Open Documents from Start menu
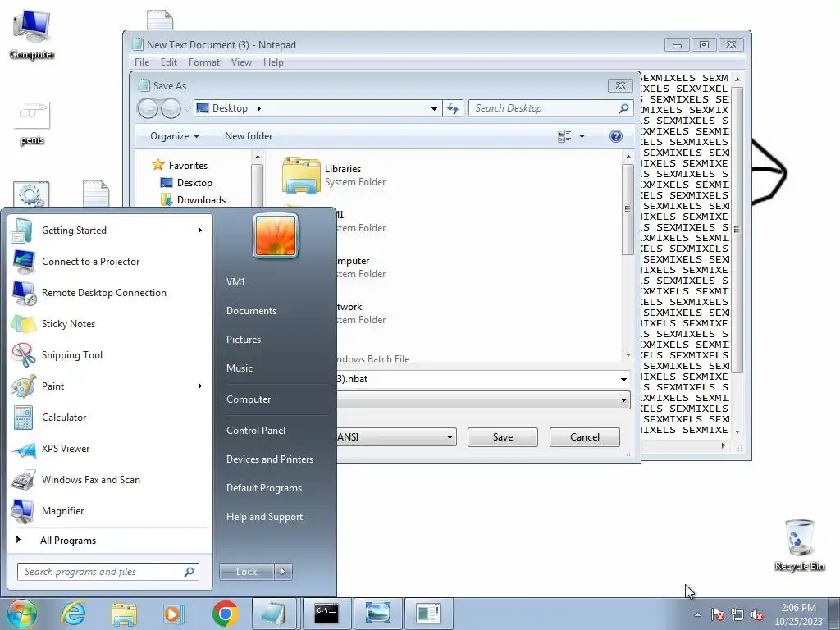Image resolution: width=840 pixels, height=630 pixels. (x=251, y=311)
